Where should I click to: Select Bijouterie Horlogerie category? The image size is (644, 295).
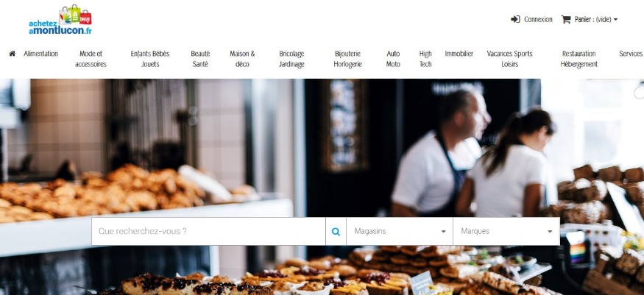tap(348, 59)
